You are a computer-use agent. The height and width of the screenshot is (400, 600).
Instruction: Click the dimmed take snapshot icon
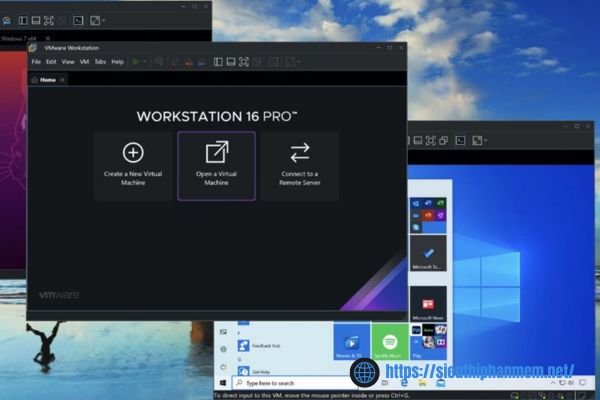point(175,62)
